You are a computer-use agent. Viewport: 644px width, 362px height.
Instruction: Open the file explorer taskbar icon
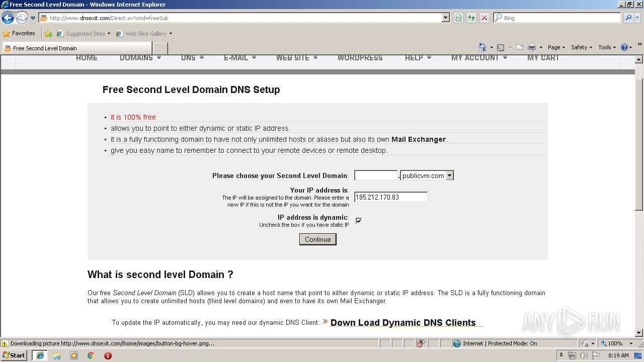pyautogui.click(x=57, y=355)
